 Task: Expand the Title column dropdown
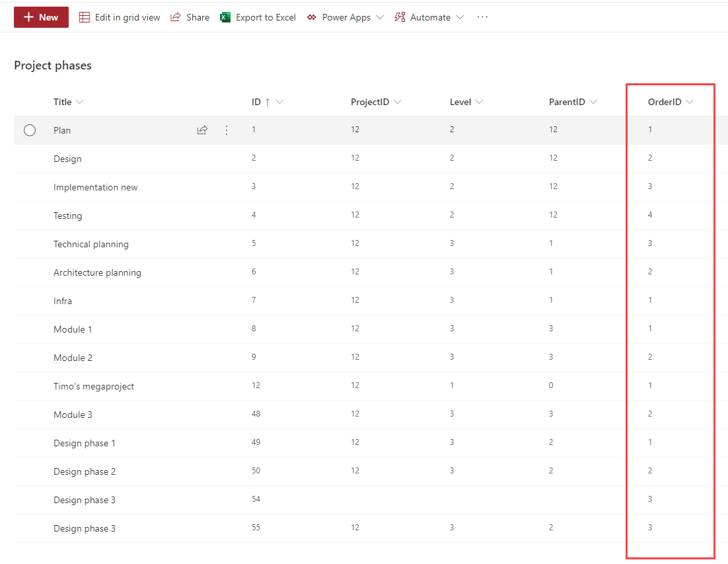coord(80,102)
